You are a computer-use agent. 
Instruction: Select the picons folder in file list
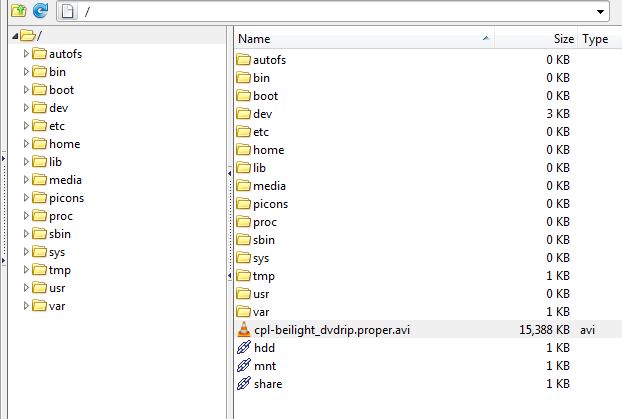tap(270, 204)
